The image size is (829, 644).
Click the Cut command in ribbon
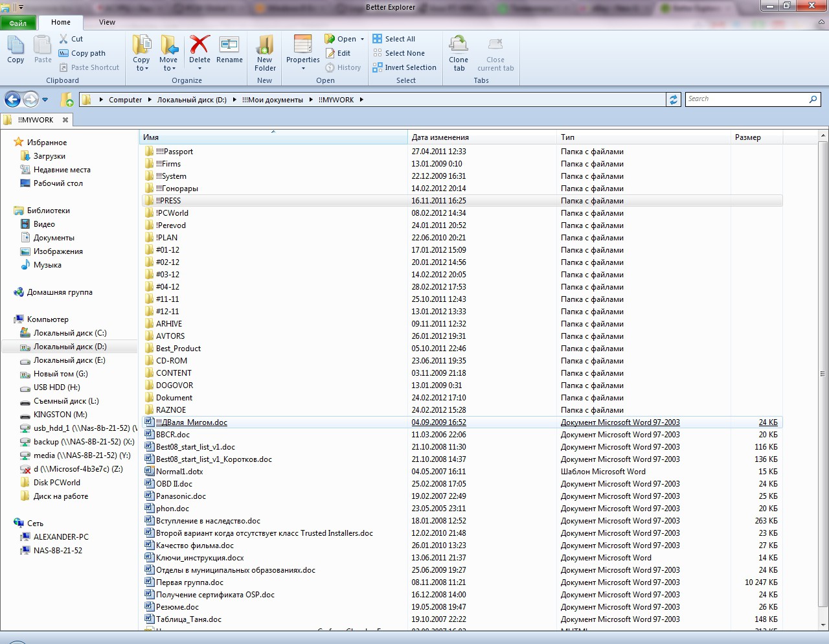[71, 39]
